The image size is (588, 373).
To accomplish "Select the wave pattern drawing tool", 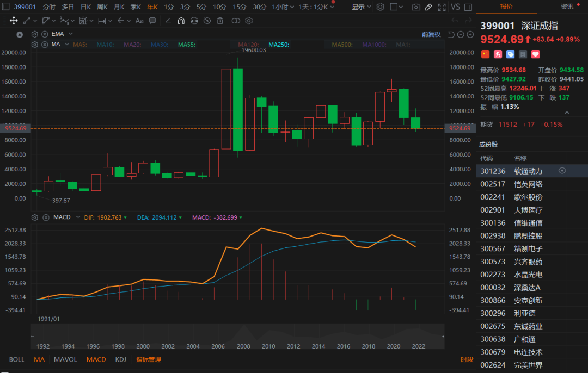I will pyautogui.click(x=64, y=21).
